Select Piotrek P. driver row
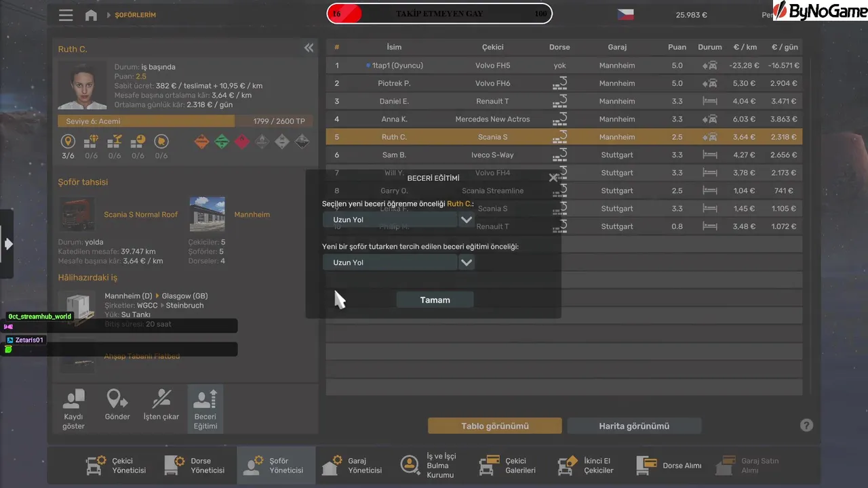 tap(564, 83)
